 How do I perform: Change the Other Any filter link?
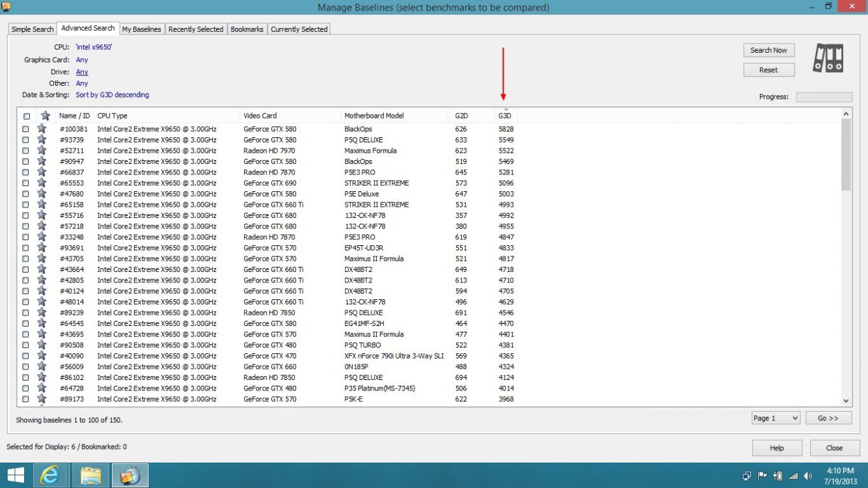click(82, 83)
